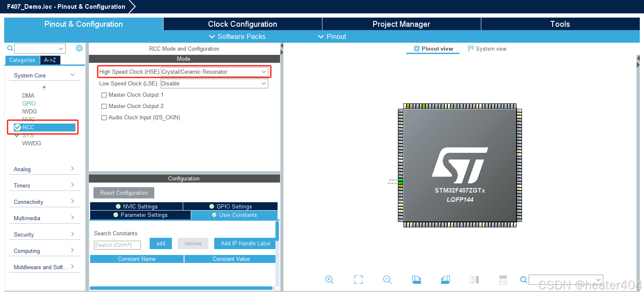Open the Pinout dropdown menu
Screen dimensions: 644x296
(x=332, y=36)
